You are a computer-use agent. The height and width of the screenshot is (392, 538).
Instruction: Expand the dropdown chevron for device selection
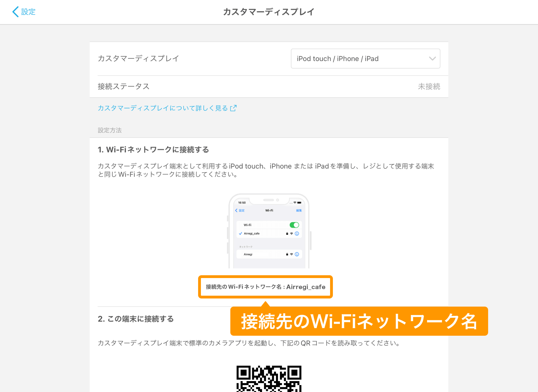pyautogui.click(x=433, y=58)
